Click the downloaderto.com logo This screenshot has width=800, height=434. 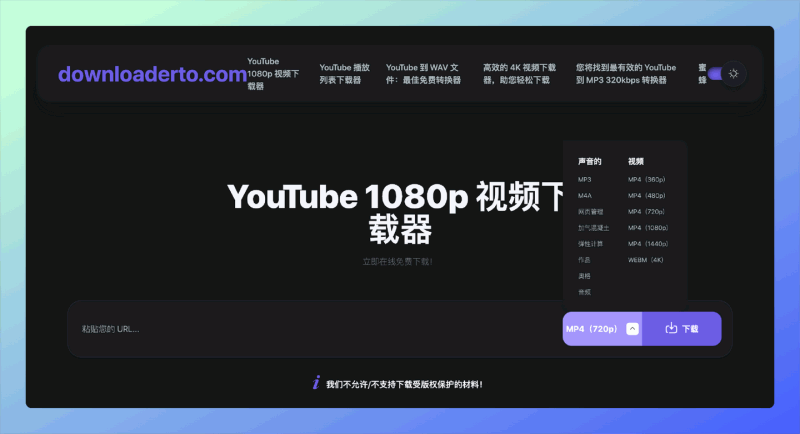click(152, 74)
